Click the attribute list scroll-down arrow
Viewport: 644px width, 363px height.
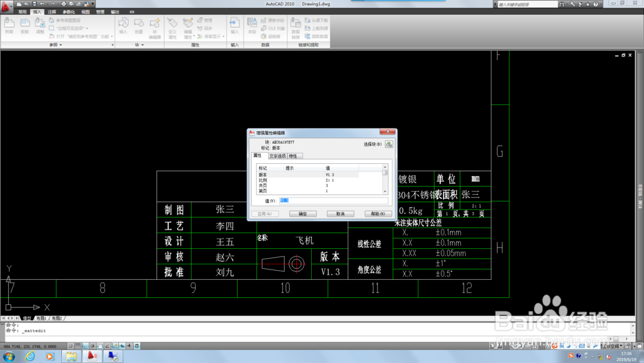tap(385, 191)
